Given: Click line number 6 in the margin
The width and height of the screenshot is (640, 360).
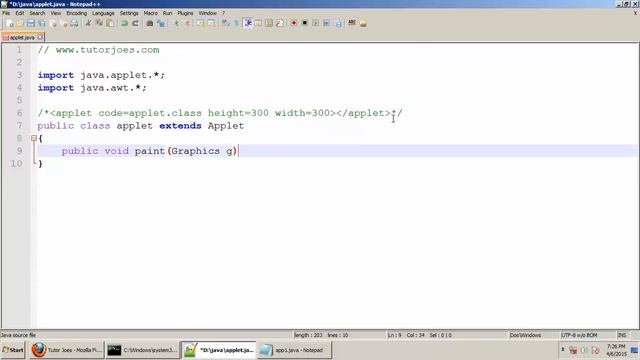Looking at the screenshot, I should coord(20,113).
